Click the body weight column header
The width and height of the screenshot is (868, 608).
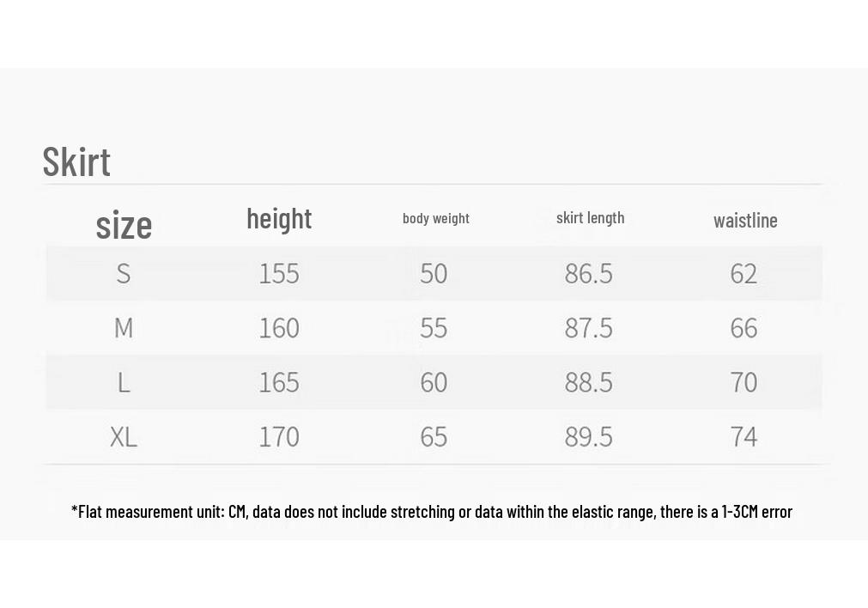pos(435,218)
